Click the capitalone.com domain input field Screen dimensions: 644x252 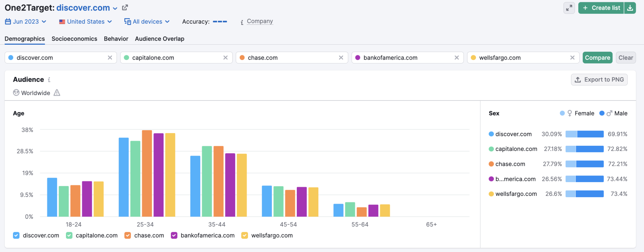tap(176, 58)
